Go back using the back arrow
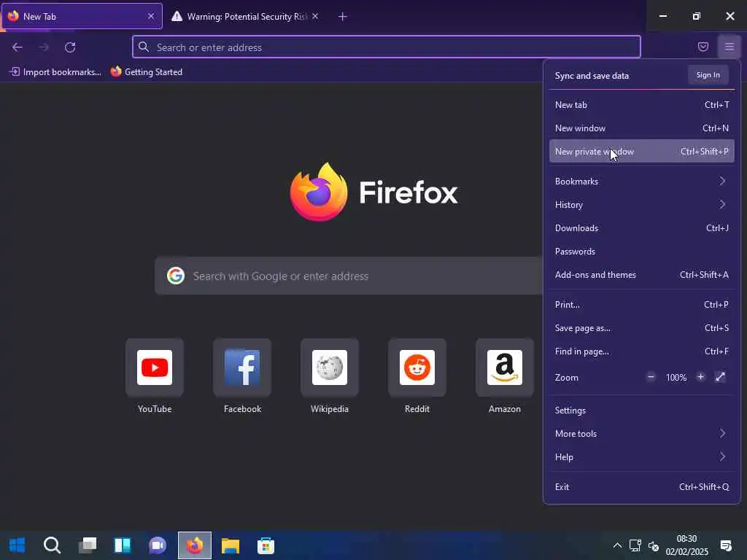 [x=18, y=47]
